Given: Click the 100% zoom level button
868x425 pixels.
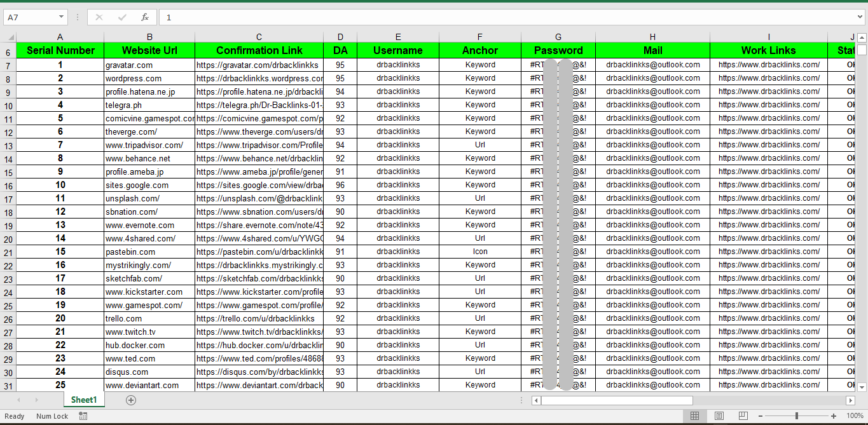Looking at the screenshot, I should [856, 416].
